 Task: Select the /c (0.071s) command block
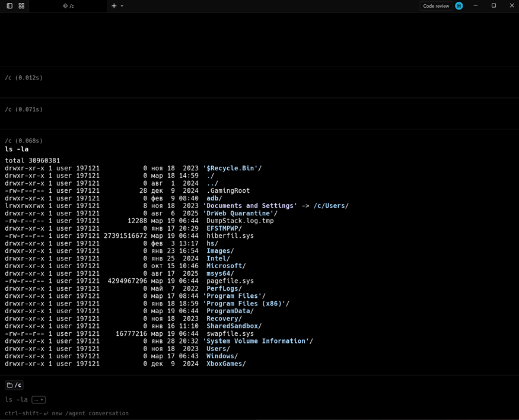[24, 110]
